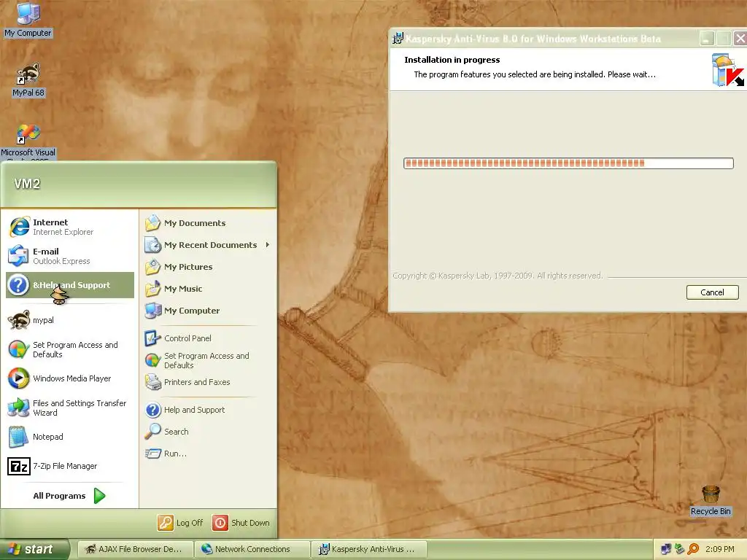Open My Music folder
The image size is (747, 560).
(x=208, y=289)
